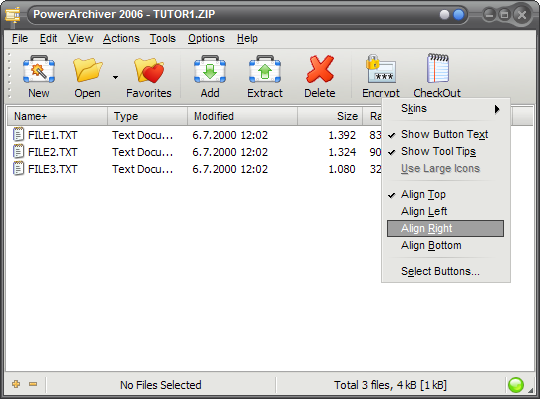The width and height of the screenshot is (540, 399).
Task: Click the PowerArchiver app icon in the title bar
Action: (13, 15)
